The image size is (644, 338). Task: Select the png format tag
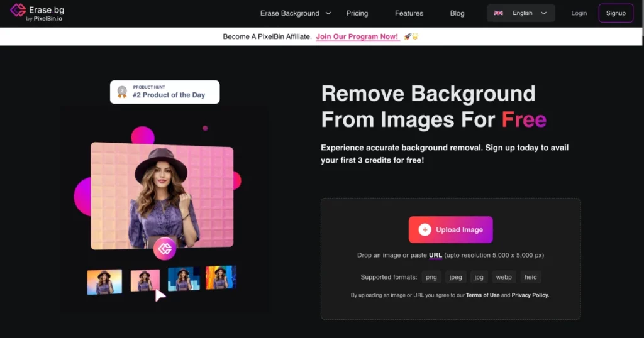431,277
